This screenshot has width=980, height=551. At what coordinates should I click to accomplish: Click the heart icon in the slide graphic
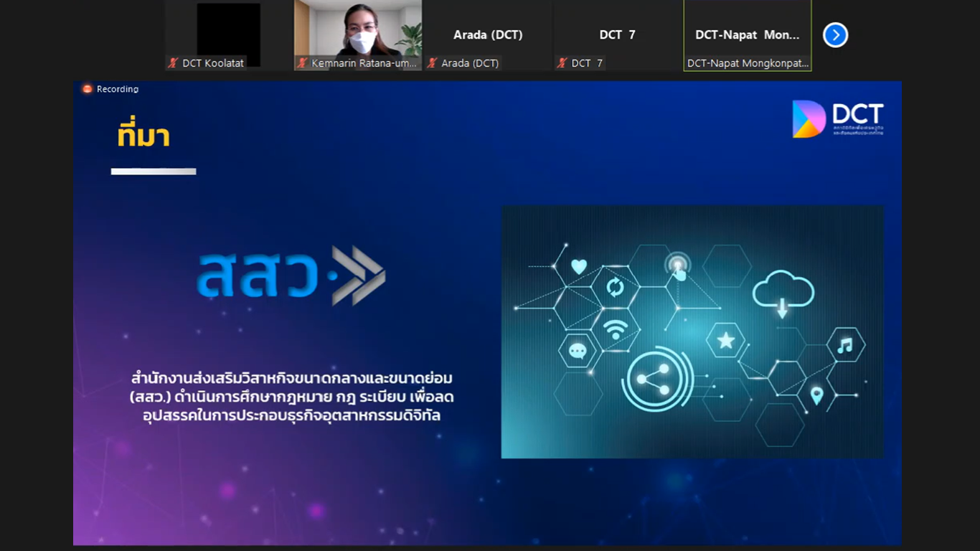[x=578, y=267]
